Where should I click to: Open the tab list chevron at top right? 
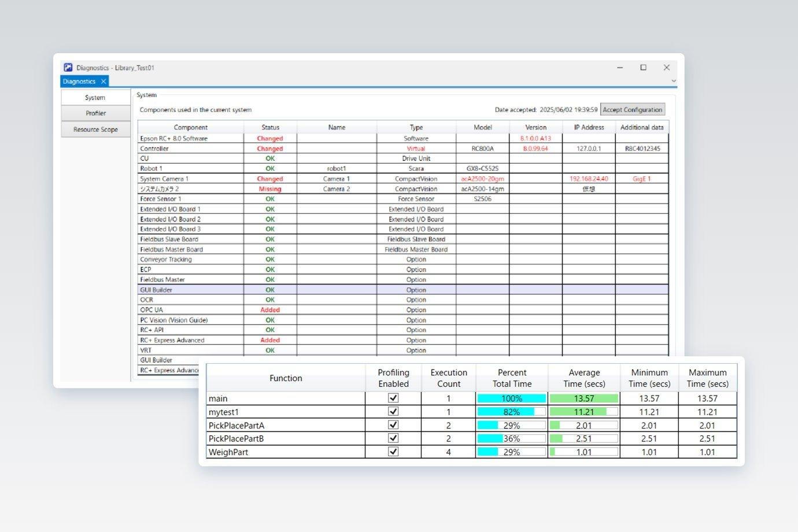point(673,82)
